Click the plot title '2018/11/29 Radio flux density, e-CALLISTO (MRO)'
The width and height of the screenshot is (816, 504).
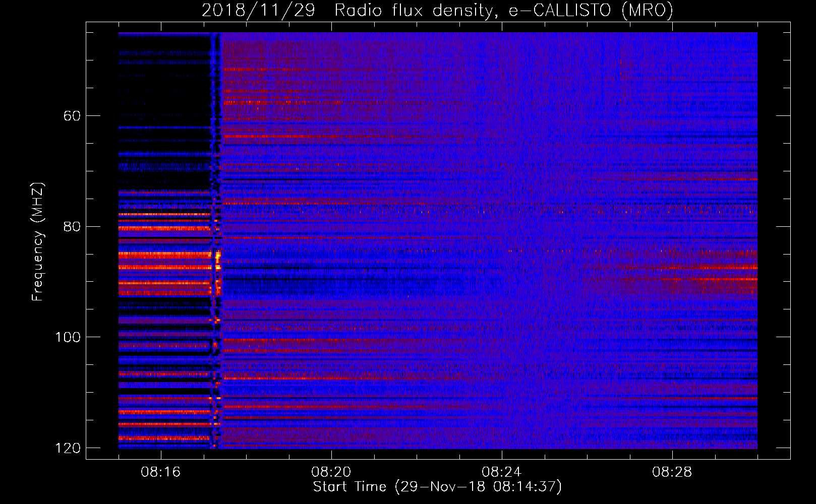pos(437,10)
